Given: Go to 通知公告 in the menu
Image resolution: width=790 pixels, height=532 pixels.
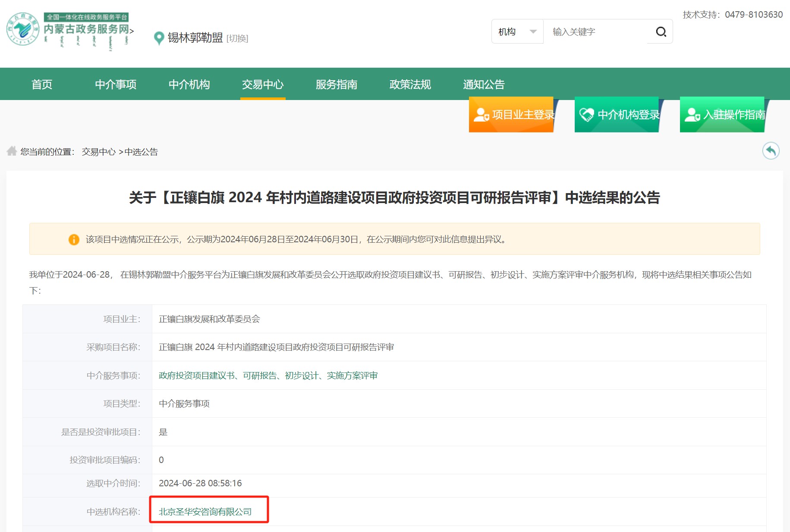Looking at the screenshot, I should pyautogui.click(x=484, y=84).
